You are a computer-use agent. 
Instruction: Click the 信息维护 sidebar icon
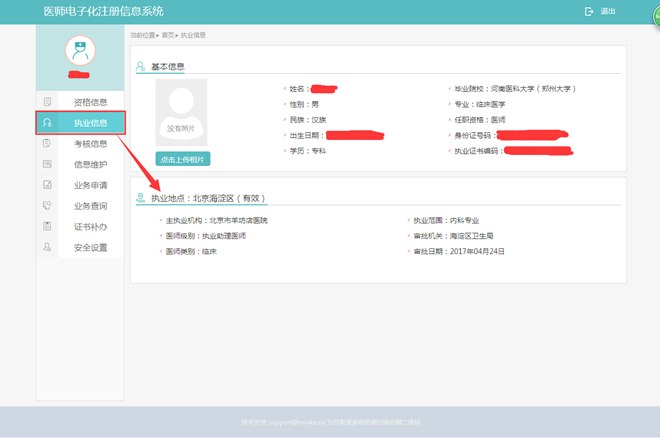47,165
